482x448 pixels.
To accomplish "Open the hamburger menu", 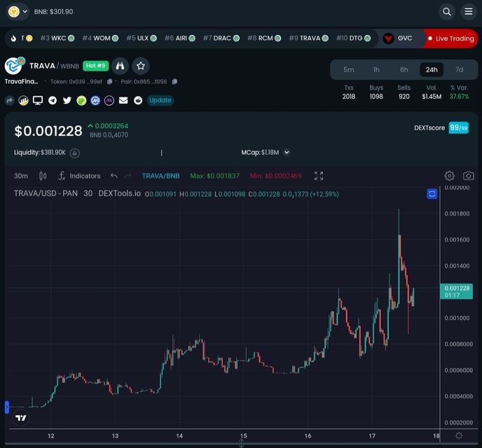I will point(469,12).
